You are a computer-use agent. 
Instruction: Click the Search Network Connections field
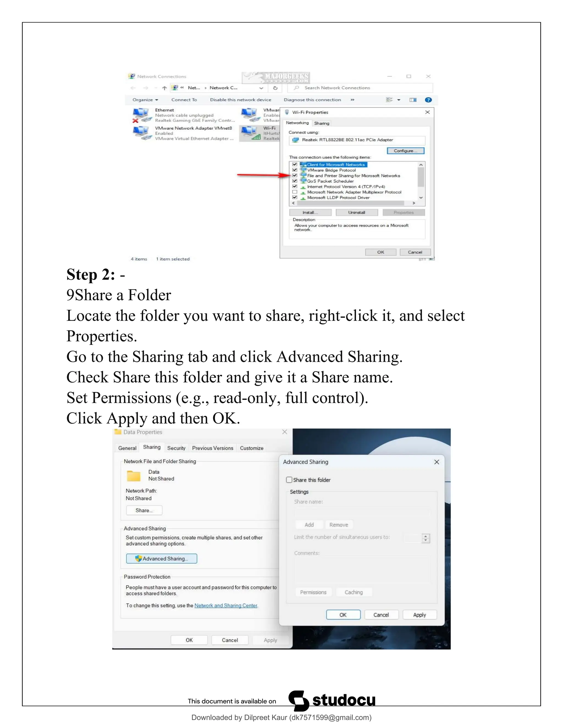(x=360, y=88)
